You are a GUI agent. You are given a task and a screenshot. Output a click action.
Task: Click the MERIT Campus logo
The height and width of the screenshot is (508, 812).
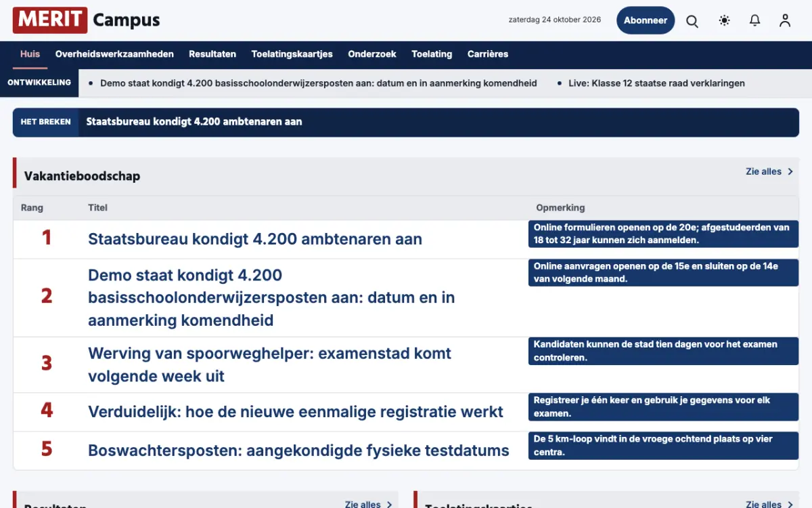(87, 20)
